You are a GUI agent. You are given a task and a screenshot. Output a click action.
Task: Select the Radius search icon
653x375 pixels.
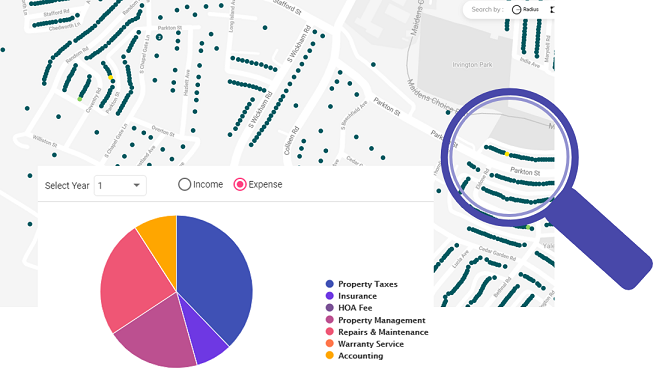[516, 9]
